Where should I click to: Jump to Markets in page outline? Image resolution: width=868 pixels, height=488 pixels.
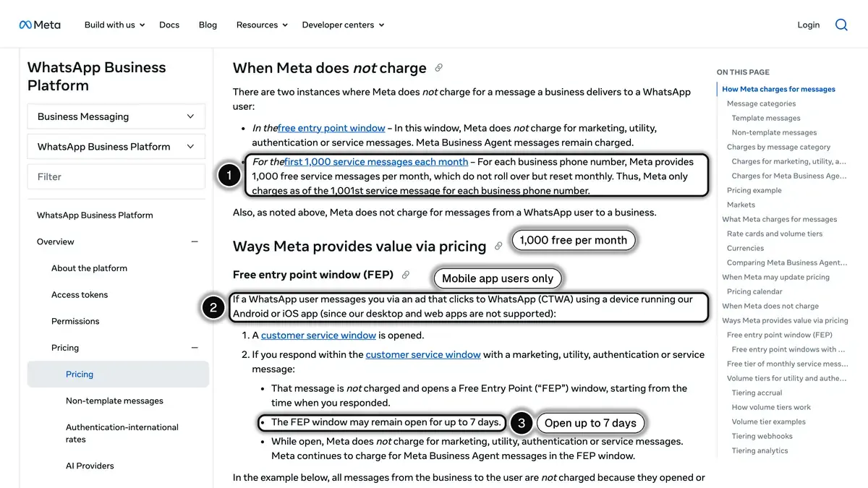tap(741, 205)
